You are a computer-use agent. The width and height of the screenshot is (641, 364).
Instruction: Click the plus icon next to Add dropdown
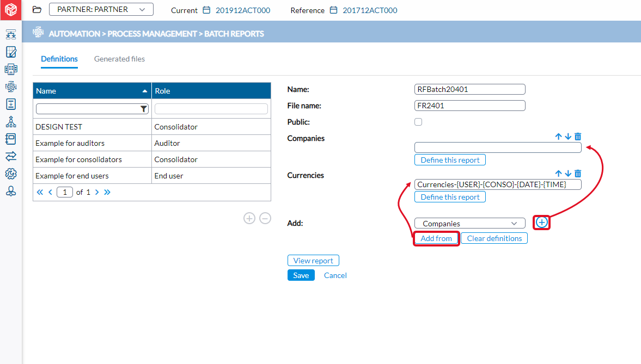click(x=541, y=223)
